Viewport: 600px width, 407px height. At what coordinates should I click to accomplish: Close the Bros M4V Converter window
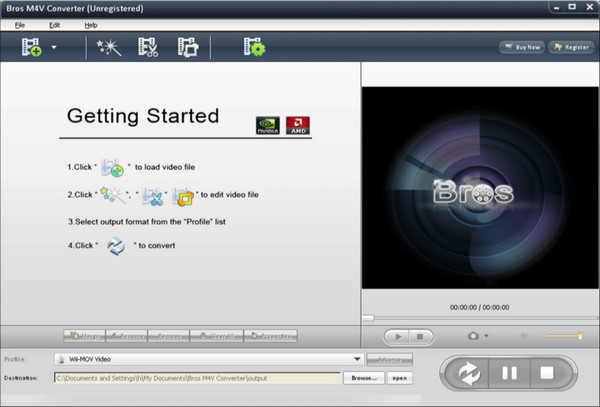pos(590,7)
